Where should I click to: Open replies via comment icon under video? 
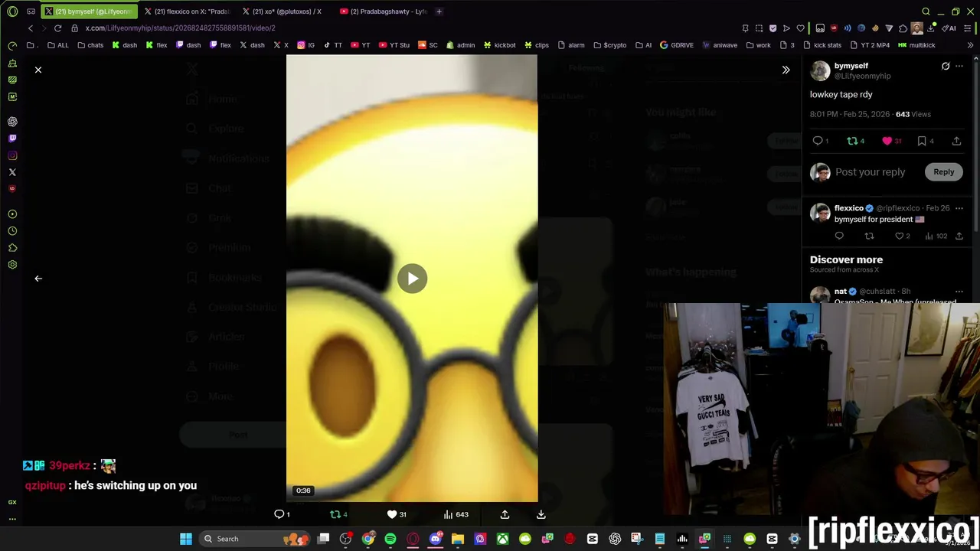[282, 514]
